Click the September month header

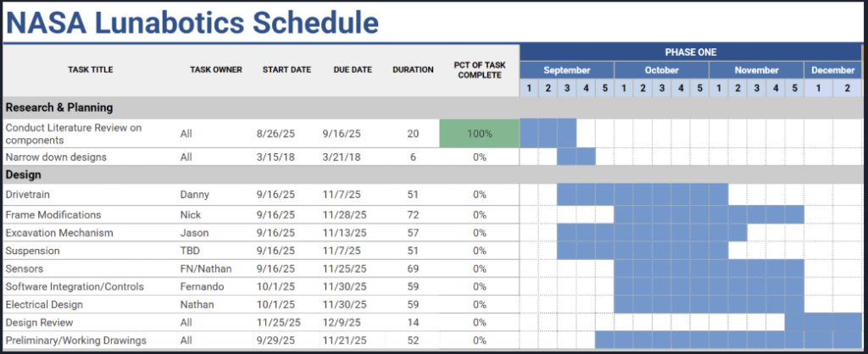(x=566, y=70)
